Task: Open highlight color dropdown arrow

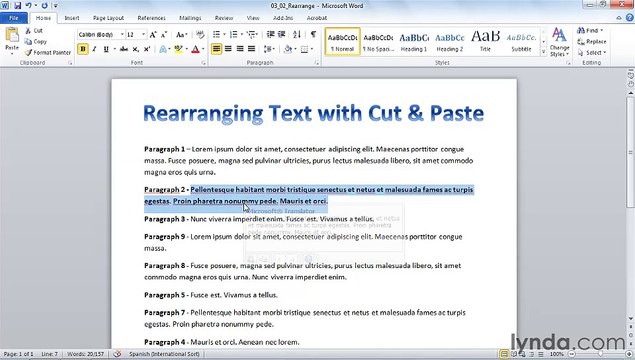Action: (186, 49)
